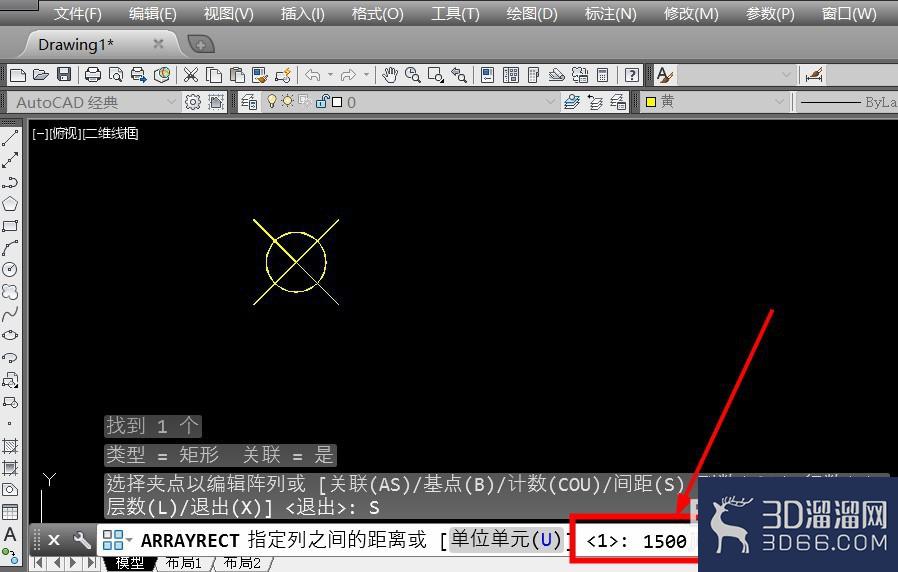Screen dimensions: 898x572
Task: Select the Multiline Text A tool
Action: (x=10, y=534)
